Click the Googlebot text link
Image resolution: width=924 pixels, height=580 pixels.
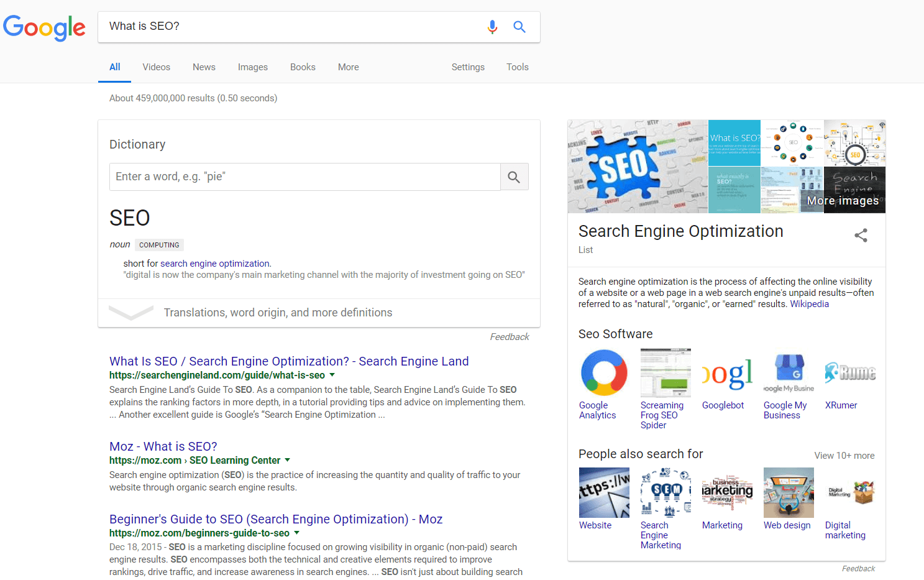pos(723,405)
